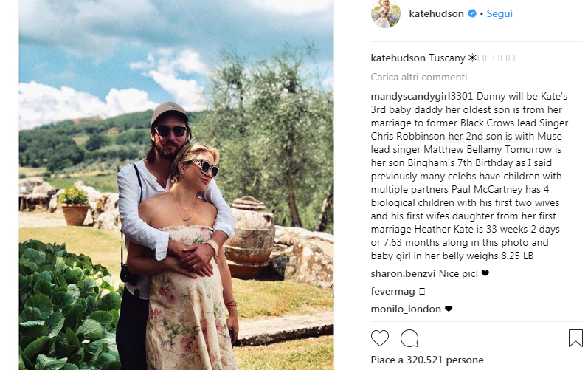Click the verified badge next to katehudson
588x370 pixels.
click(x=472, y=13)
